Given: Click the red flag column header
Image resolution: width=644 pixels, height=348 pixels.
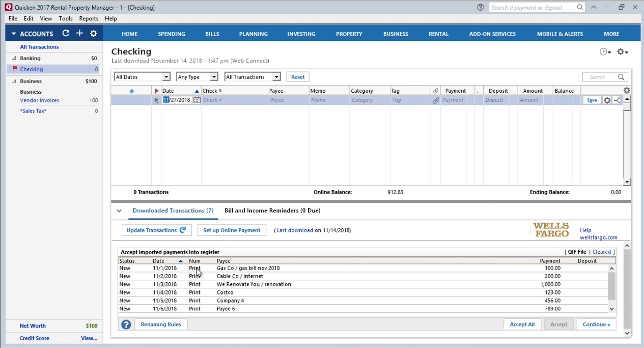Looking at the screenshot, I should pyautogui.click(x=156, y=91).
